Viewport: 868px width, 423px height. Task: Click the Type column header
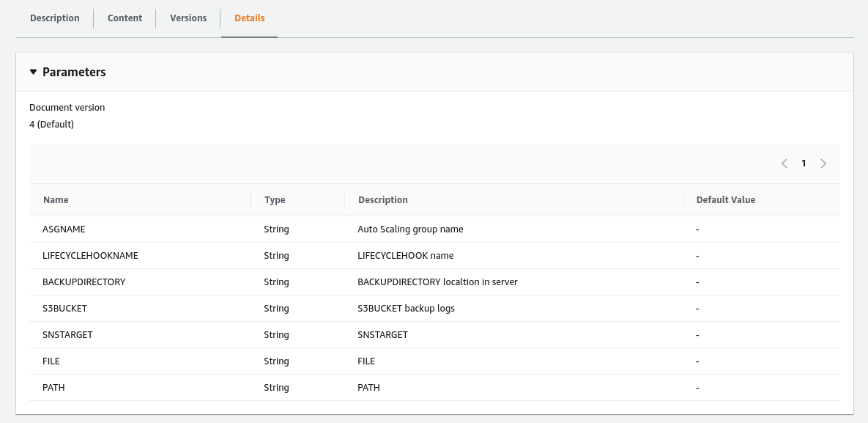(x=275, y=200)
